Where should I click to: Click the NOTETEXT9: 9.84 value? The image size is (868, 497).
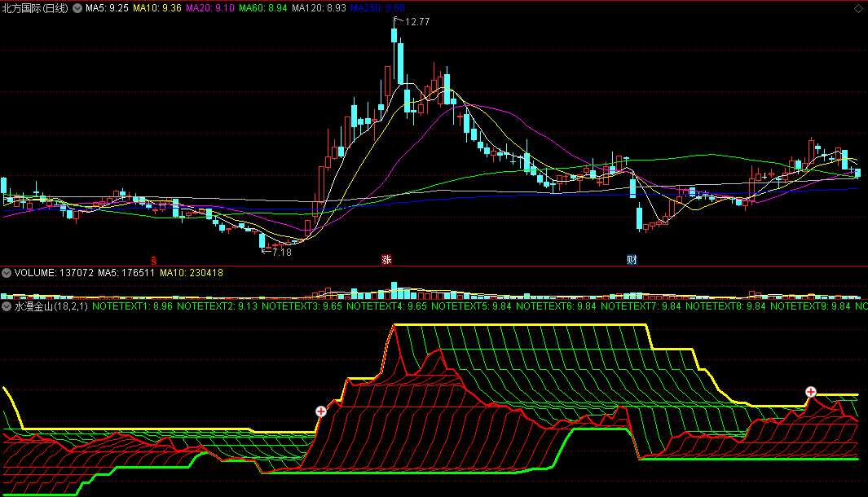[810, 306]
